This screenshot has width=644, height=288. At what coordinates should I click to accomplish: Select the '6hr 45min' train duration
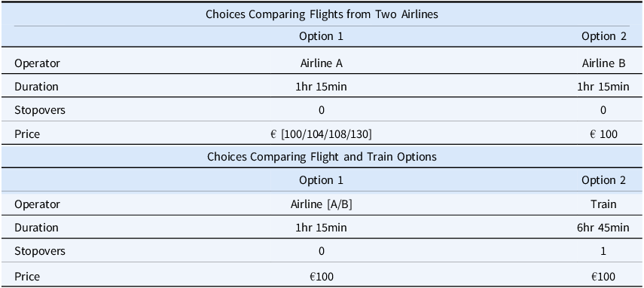603,228
